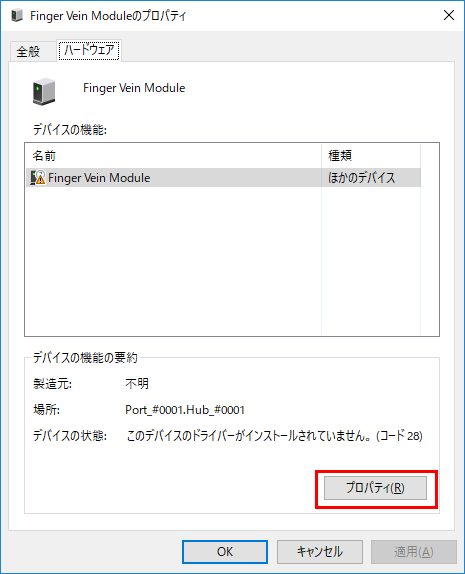Click the Finger Vein Module heading text
465x574 pixels.
pyautogui.click(x=134, y=88)
